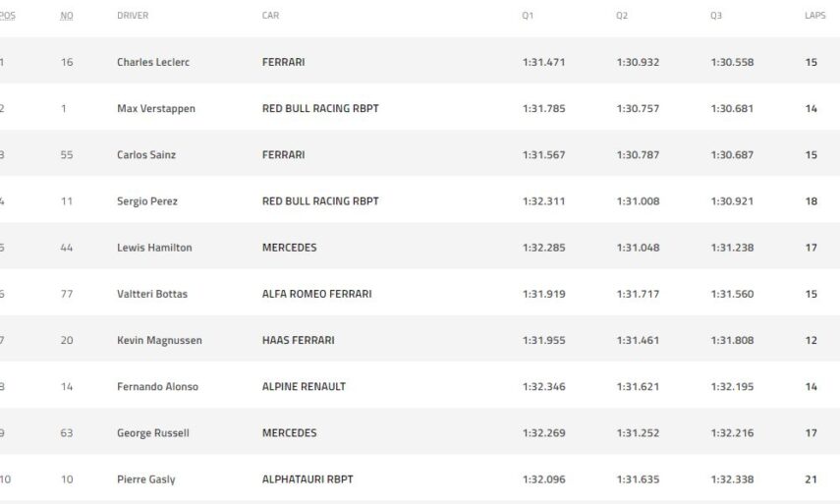Click the ALFA ROMEO FERRARI car cell
This screenshot has width=840, height=504.
click(x=316, y=294)
